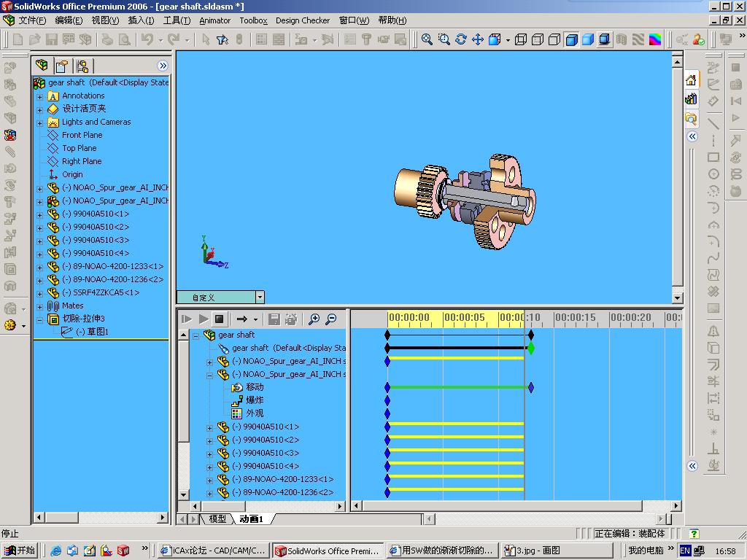The width and height of the screenshot is (747, 560).
Task: Toggle the Section View button
Action: point(622,39)
